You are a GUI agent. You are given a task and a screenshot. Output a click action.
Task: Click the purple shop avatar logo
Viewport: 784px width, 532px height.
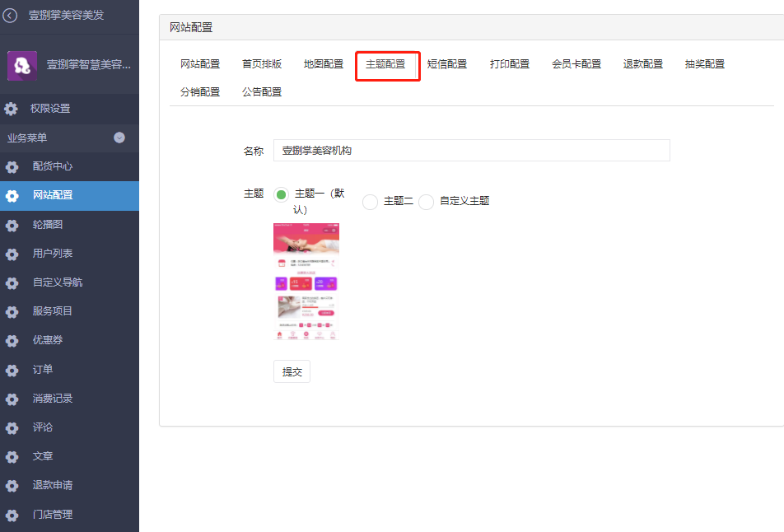[22, 66]
